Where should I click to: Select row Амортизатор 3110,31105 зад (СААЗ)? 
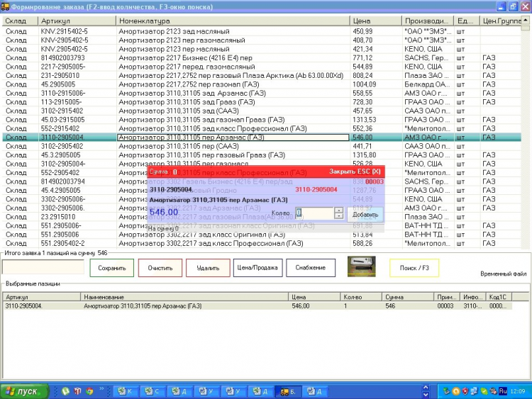[x=262, y=111]
